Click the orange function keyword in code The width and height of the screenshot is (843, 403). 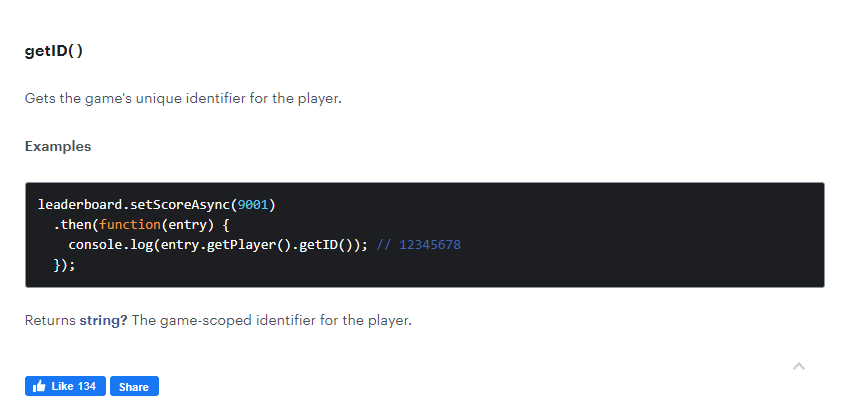(x=130, y=225)
